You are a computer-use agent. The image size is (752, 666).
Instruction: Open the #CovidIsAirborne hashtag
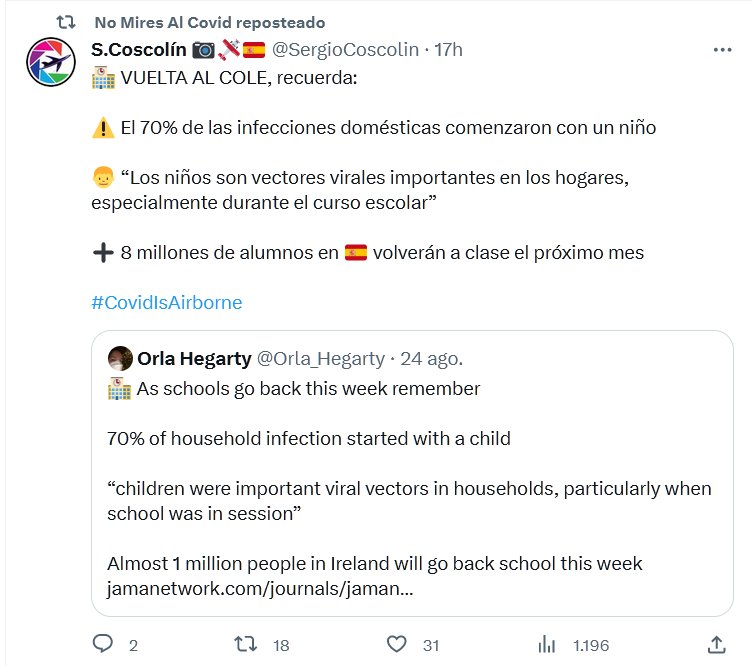click(166, 302)
